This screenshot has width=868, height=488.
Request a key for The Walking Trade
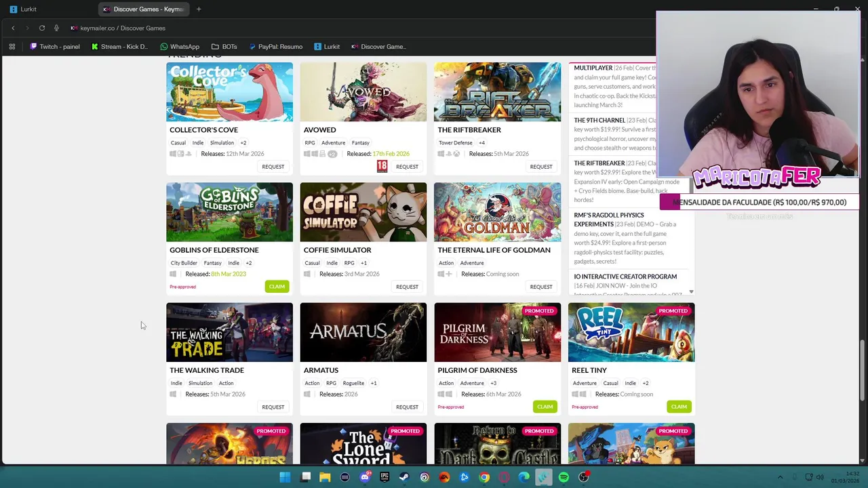[x=273, y=407]
